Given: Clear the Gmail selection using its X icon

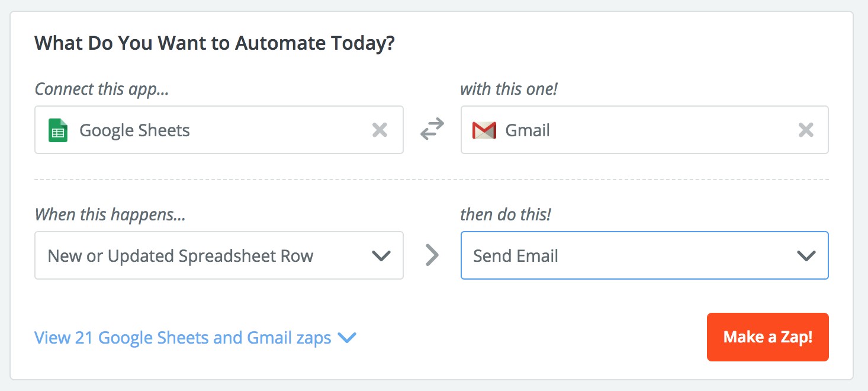Looking at the screenshot, I should coord(805,130).
